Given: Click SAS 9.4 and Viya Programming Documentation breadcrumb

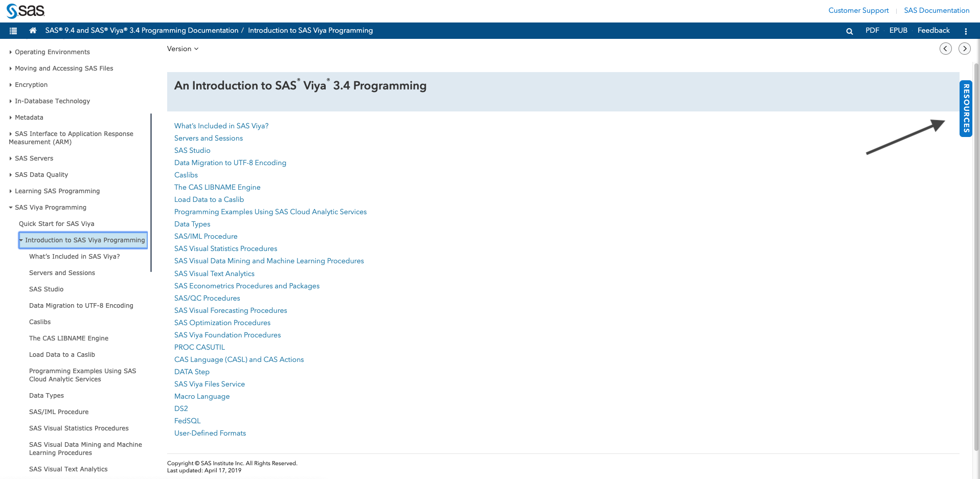Looking at the screenshot, I should click(142, 31).
